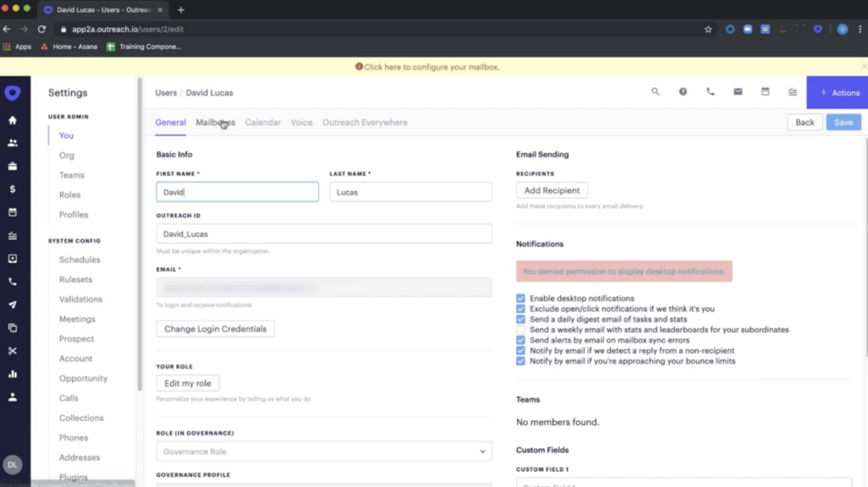Select Teams in settings menu
Screen dimensions: 868x487
[72, 175]
